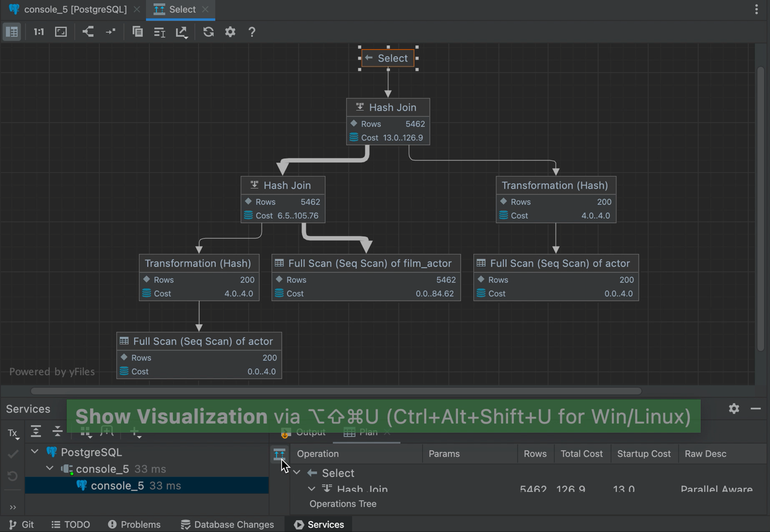Open diagram settings gear in toolbar
The width and height of the screenshot is (770, 532).
tap(230, 32)
